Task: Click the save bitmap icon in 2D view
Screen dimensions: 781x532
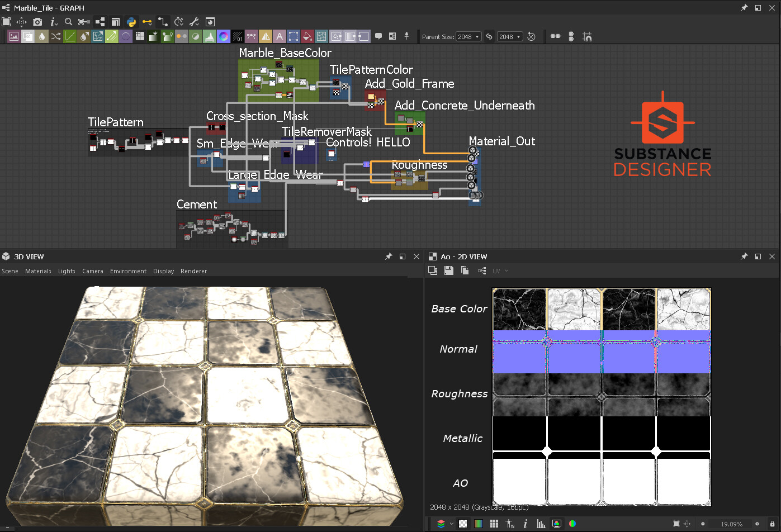Action: (x=448, y=271)
